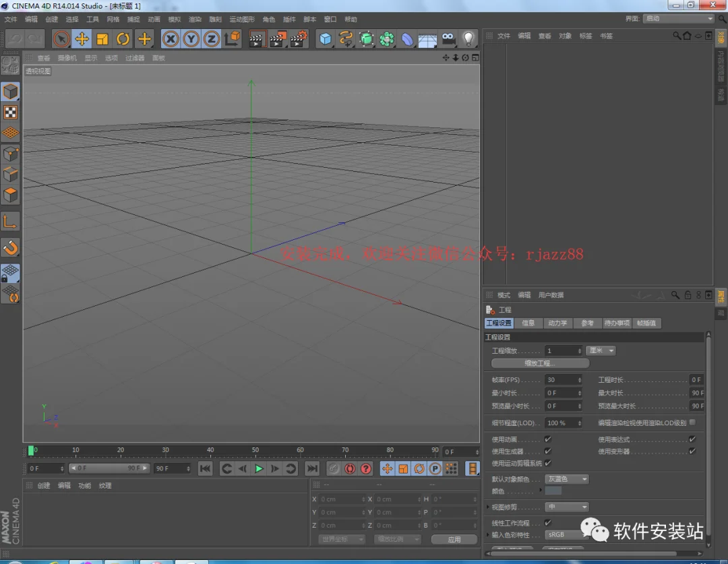Toggle the 使用生成器 checkbox
Image resolution: width=728 pixels, height=564 pixels.
click(x=548, y=451)
